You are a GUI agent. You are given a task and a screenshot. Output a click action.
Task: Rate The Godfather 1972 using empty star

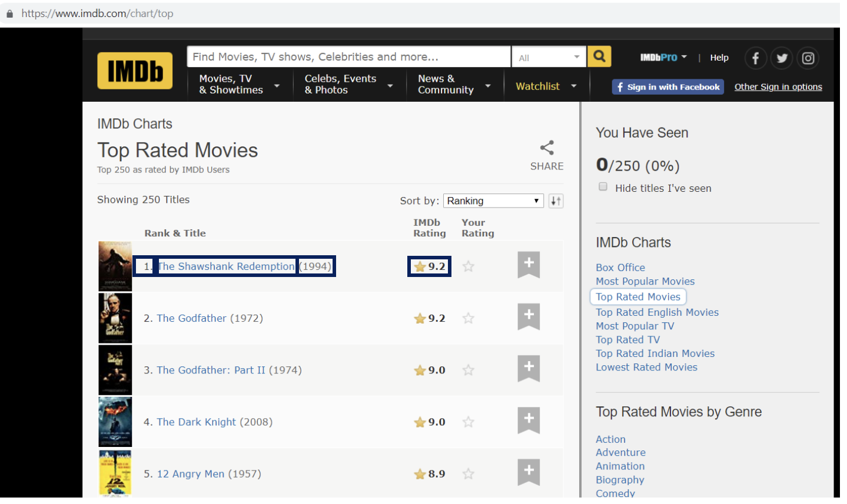(469, 318)
